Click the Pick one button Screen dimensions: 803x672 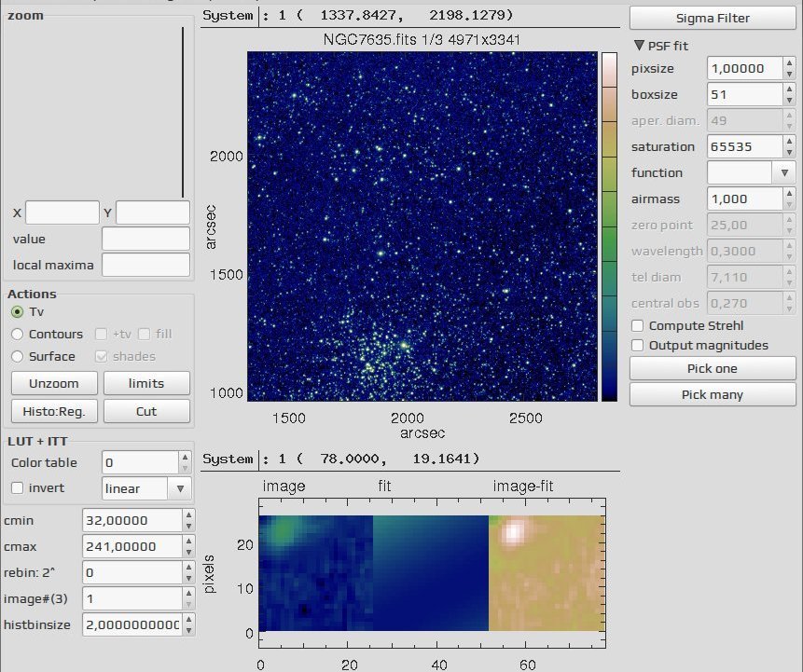713,368
